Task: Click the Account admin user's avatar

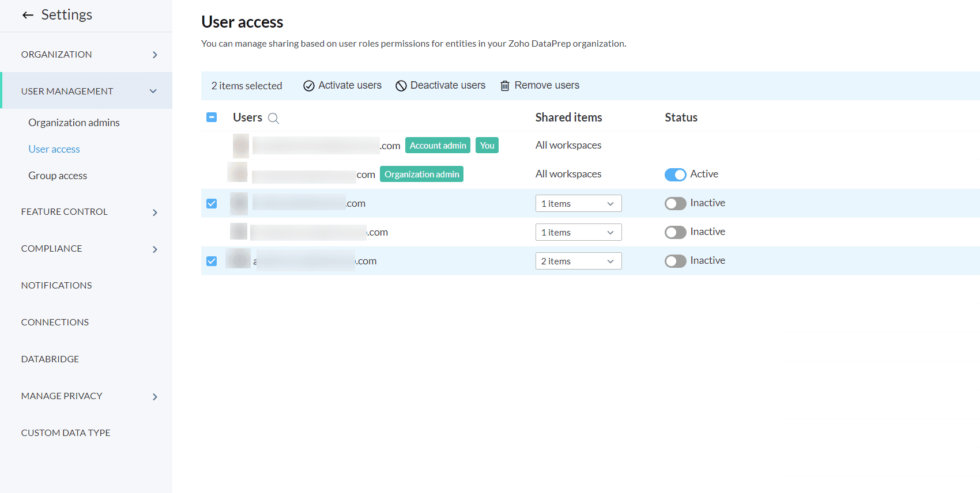Action: tap(241, 146)
